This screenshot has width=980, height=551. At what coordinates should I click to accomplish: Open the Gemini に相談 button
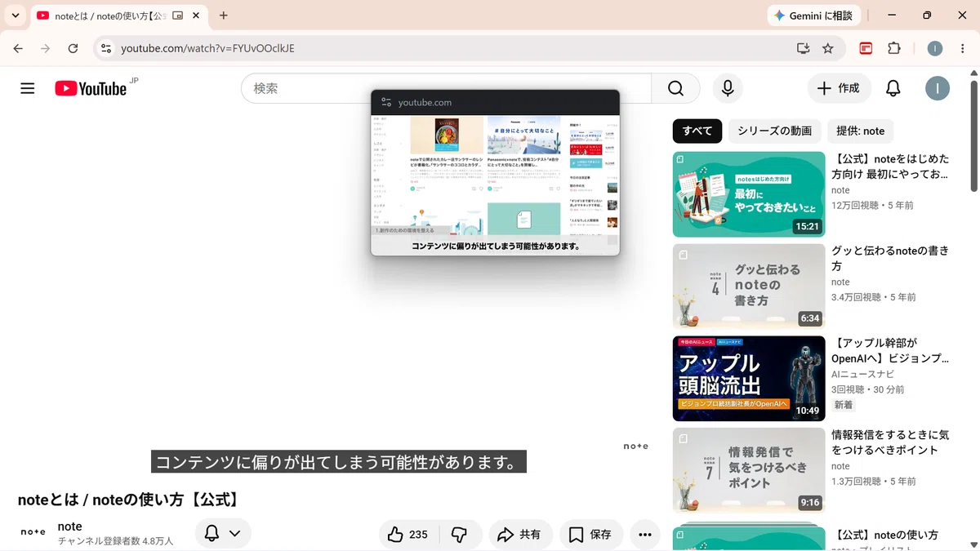click(x=813, y=16)
